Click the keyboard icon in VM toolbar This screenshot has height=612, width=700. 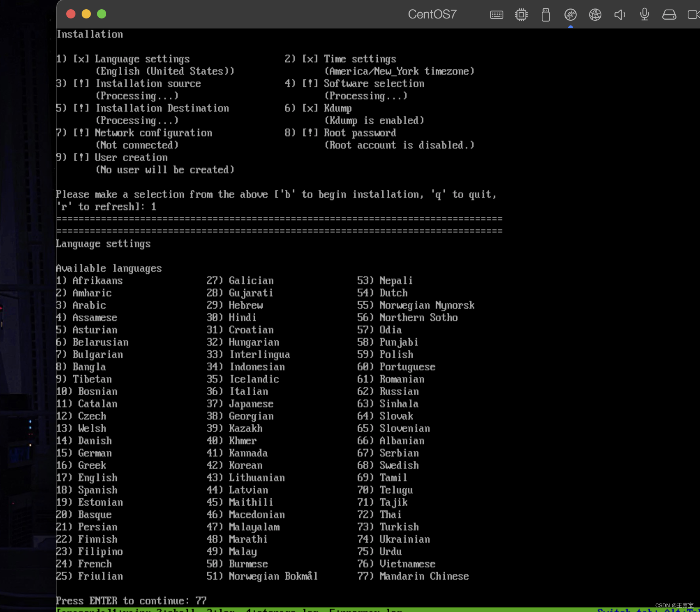[497, 15]
